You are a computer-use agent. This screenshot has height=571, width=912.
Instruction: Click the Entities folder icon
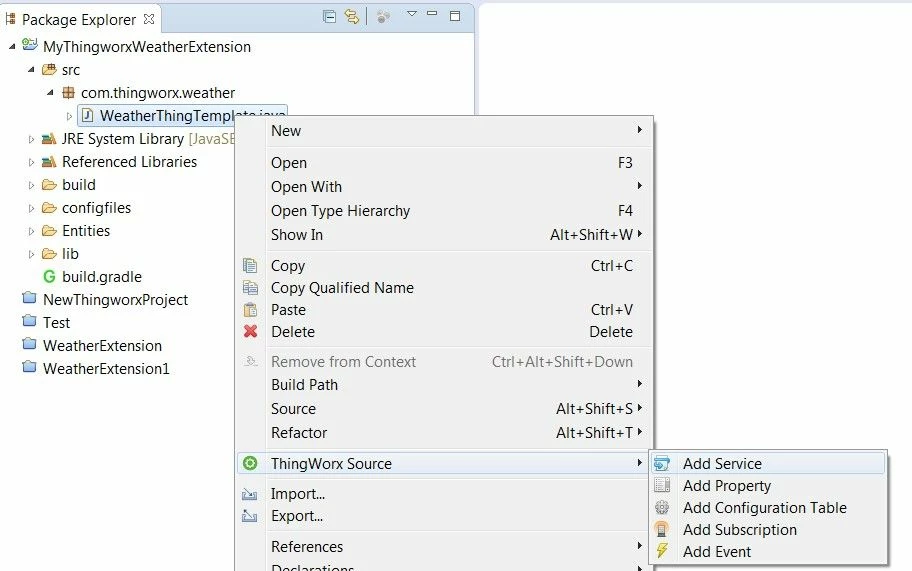(49, 231)
